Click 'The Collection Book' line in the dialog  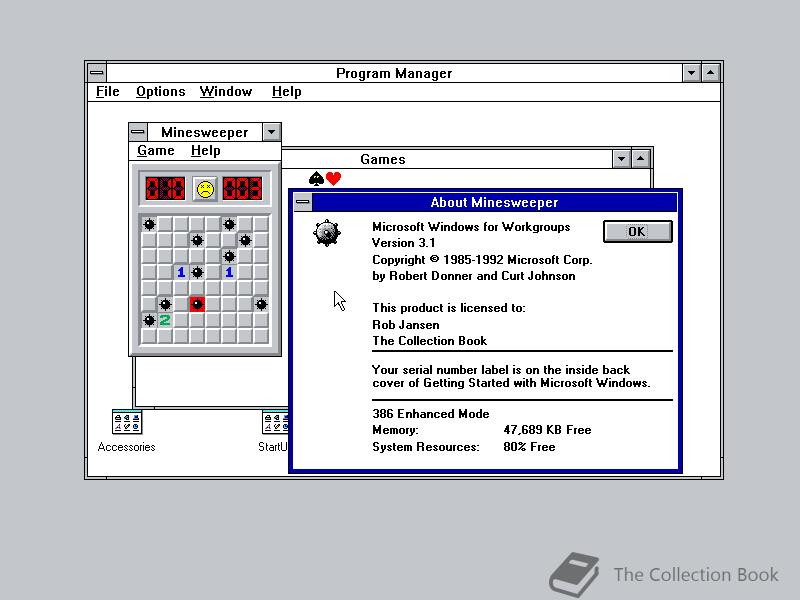pos(430,341)
